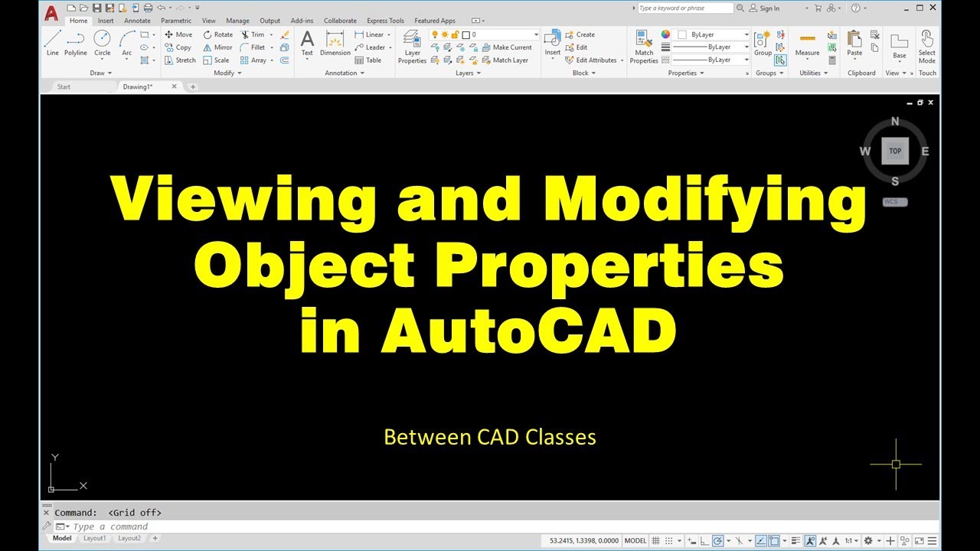Click the Copy tool in Modify panel

178,47
